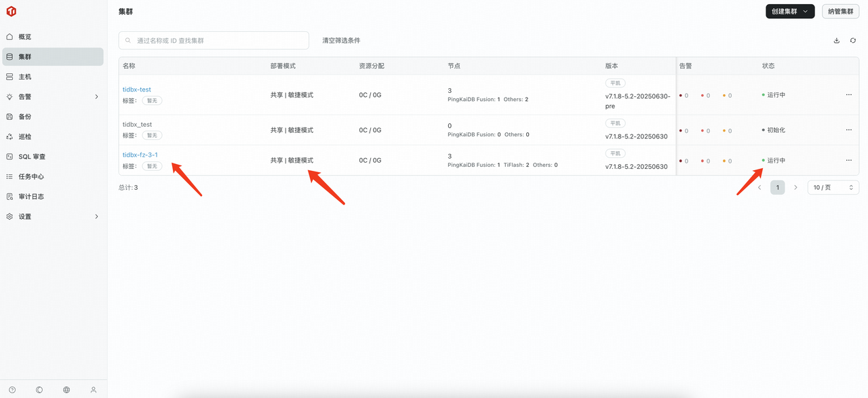Screen dimensions: 868x398
Task: Refresh the cluster list
Action: (852, 41)
